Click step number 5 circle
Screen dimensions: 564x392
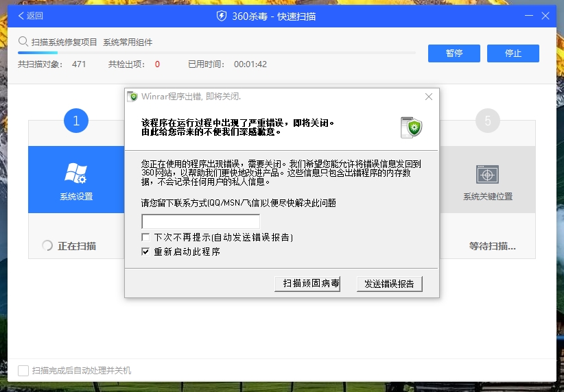[x=488, y=121]
